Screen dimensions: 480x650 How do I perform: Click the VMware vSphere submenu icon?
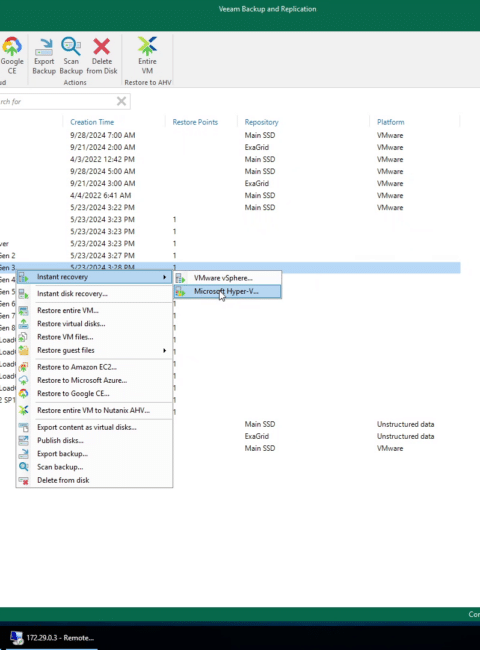(x=180, y=279)
